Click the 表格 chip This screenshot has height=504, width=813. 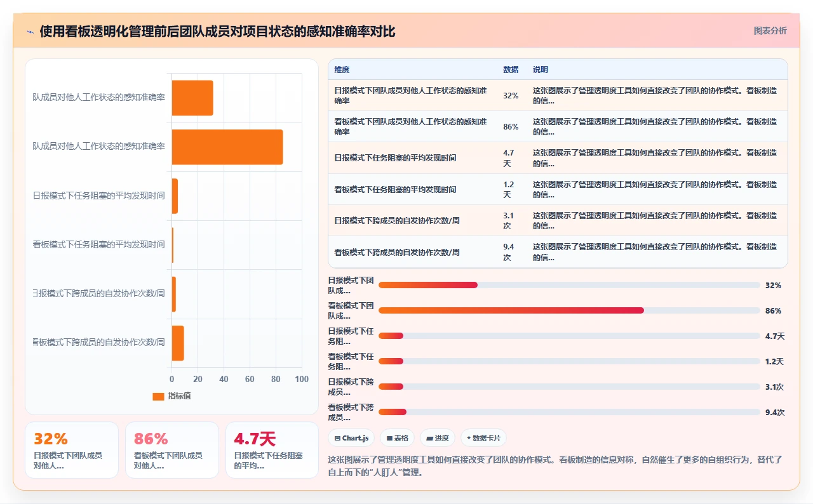[x=397, y=438]
